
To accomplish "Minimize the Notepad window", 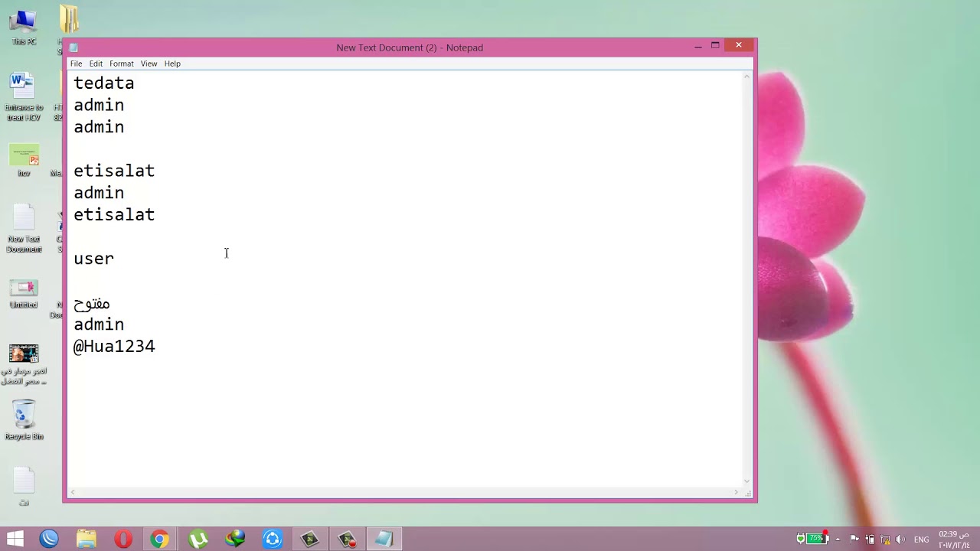I will point(698,46).
